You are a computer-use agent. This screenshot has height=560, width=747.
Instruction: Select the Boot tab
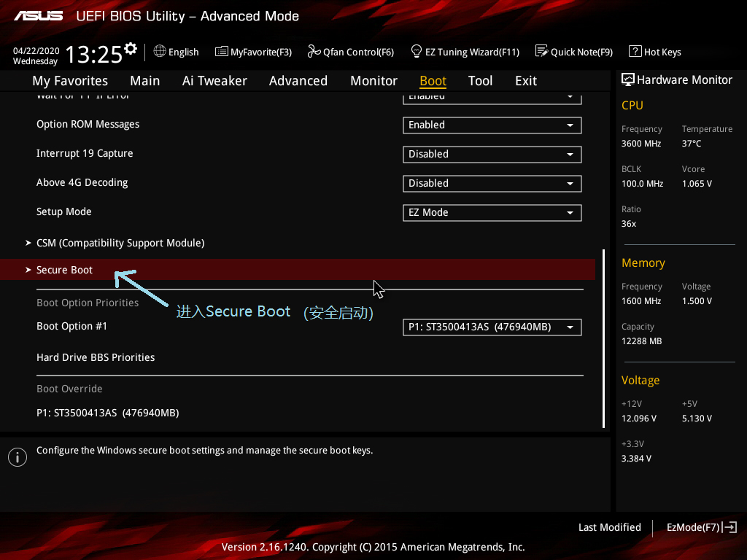(x=433, y=81)
